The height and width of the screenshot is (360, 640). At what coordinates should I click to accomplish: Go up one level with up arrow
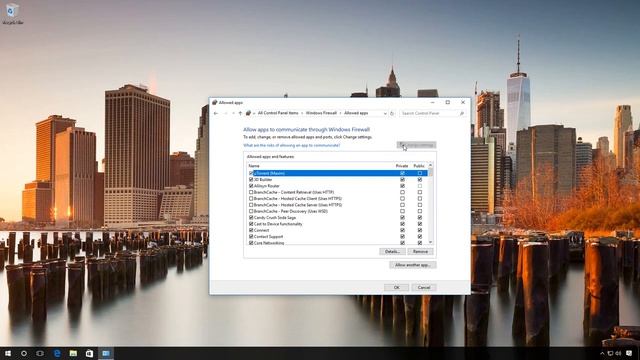tap(240, 113)
